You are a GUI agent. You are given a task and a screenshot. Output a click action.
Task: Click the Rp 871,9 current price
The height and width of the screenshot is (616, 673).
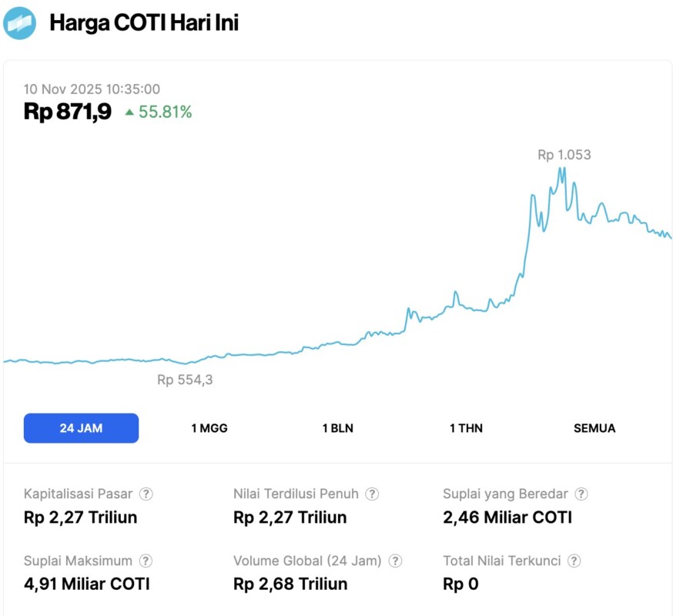[x=68, y=112]
